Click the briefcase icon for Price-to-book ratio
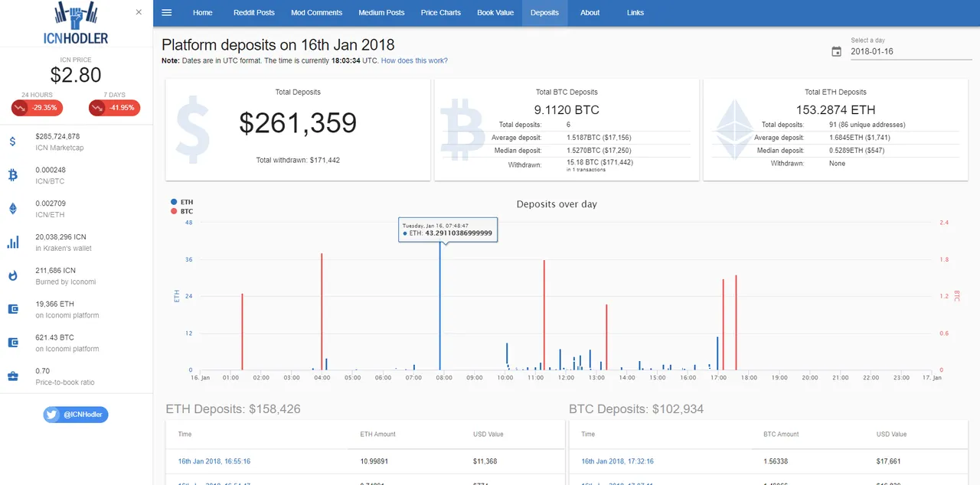Viewport: 980px width, 485px height. [x=13, y=376]
